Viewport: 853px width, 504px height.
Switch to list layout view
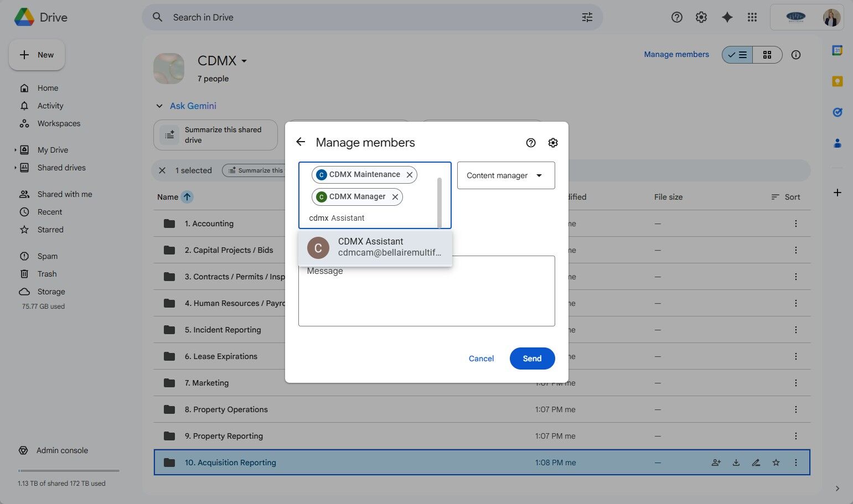coord(737,55)
